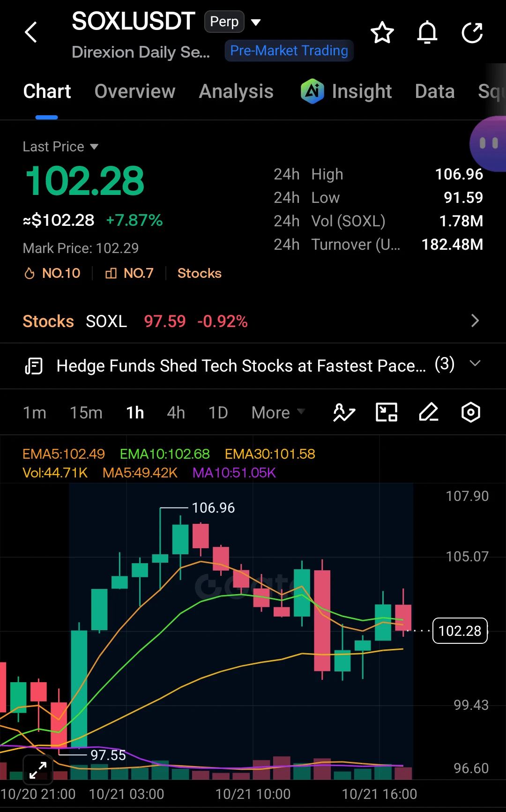Open picture-in-picture chart layout icon
506x812 pixels.
(387, 412)
